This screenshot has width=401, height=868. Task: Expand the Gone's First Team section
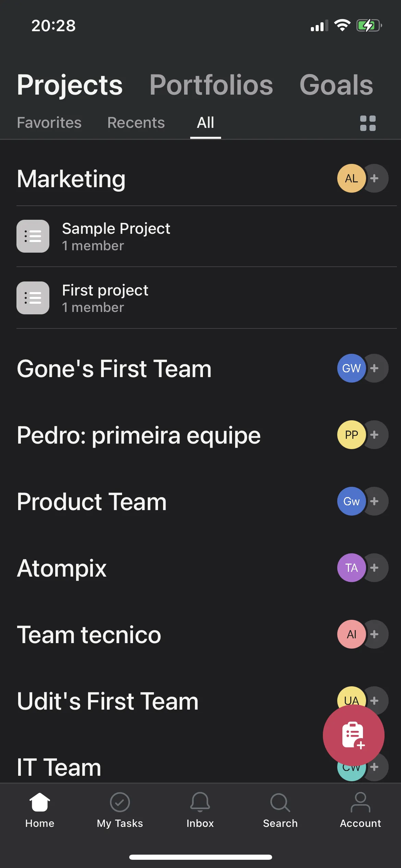(114, 369)
